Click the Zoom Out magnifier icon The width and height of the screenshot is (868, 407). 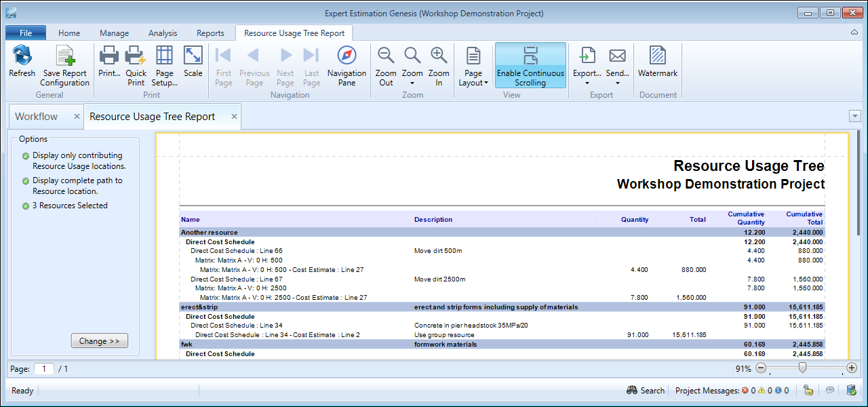[386, 56]
